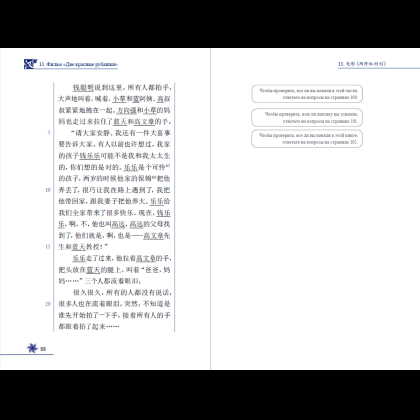
Task: Click page number 88 at bottom left
Action: [x=43, y=349]
